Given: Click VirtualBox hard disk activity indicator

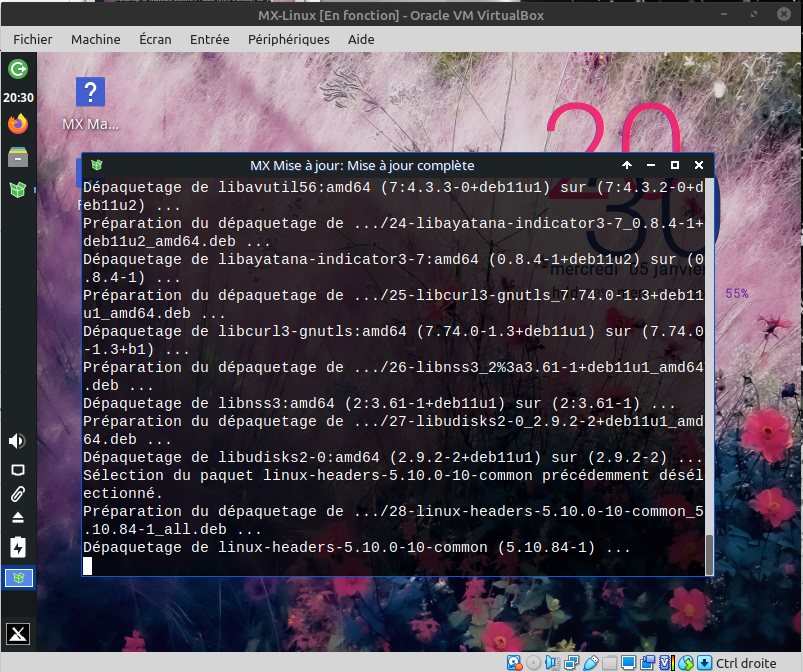Looking at the screenshot, I should tap(513, 662).
